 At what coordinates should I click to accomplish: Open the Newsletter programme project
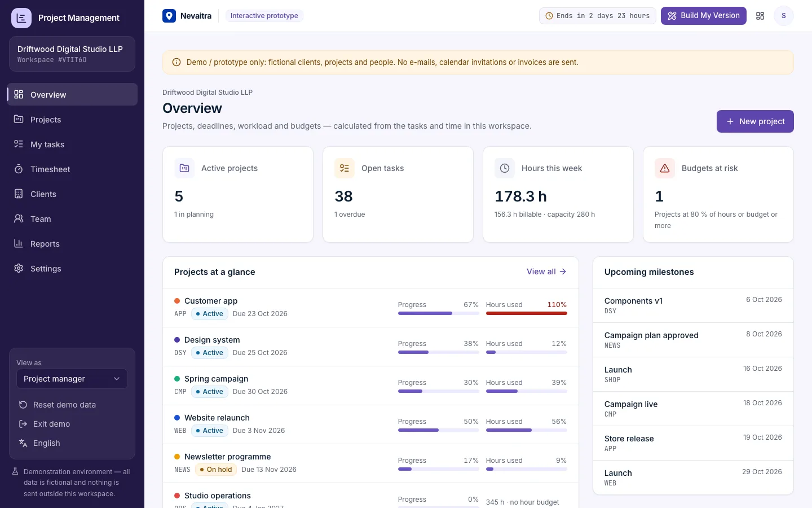point(228,457)
